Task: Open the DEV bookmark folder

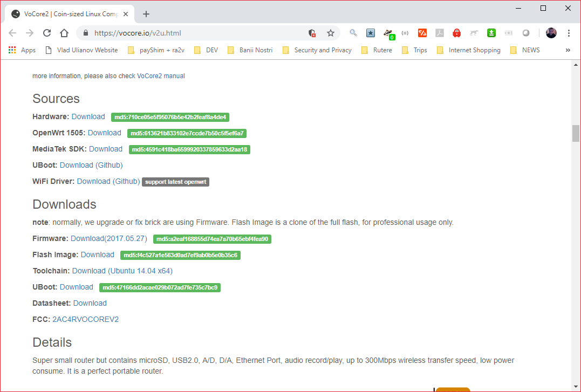Action: (207, 50)
